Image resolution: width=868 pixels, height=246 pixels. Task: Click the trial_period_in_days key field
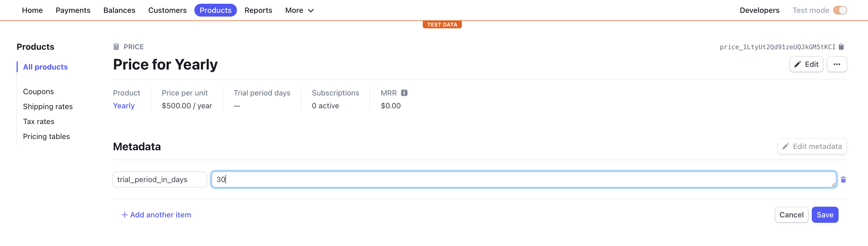point(160,180)
